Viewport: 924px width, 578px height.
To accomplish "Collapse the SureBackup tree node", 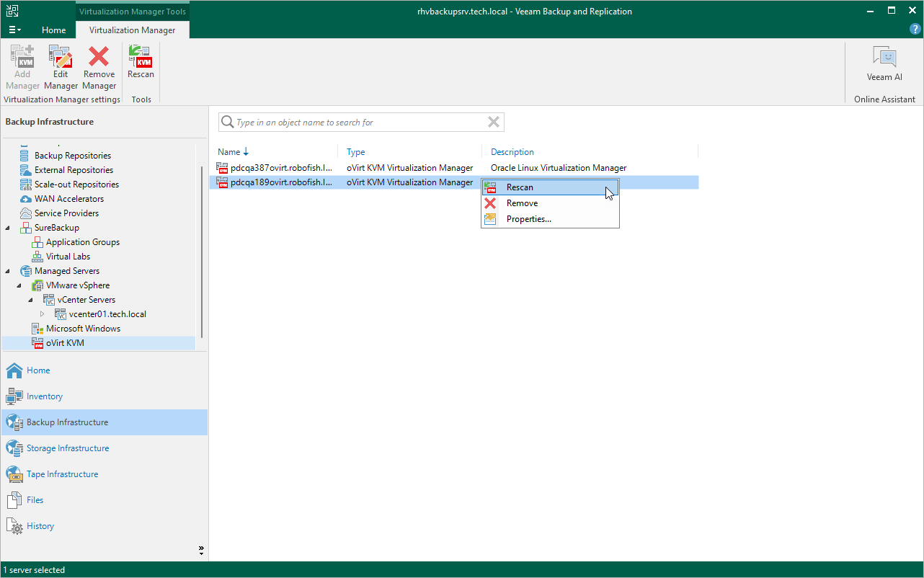I will pyautogui.click(x=8, y=228).
